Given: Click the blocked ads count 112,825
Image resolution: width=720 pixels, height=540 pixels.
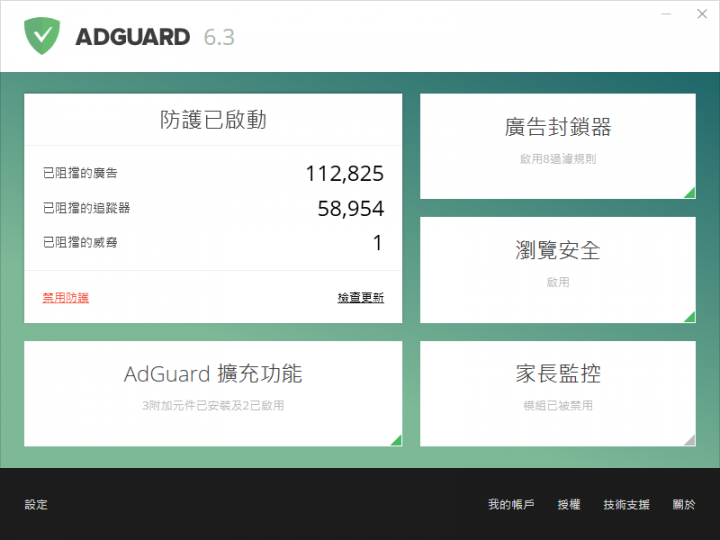Looking at the screenshot, I should pos(345,174).
